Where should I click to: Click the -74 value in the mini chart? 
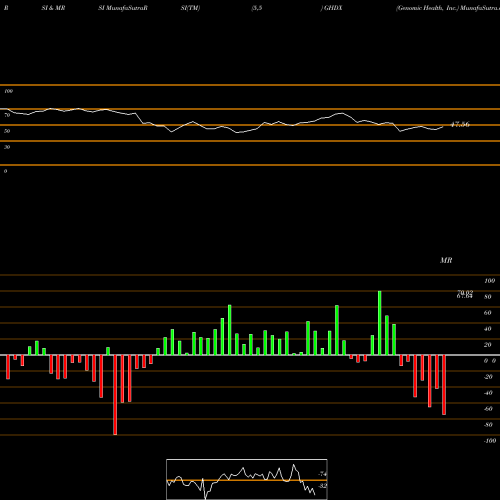click(322, 474)
